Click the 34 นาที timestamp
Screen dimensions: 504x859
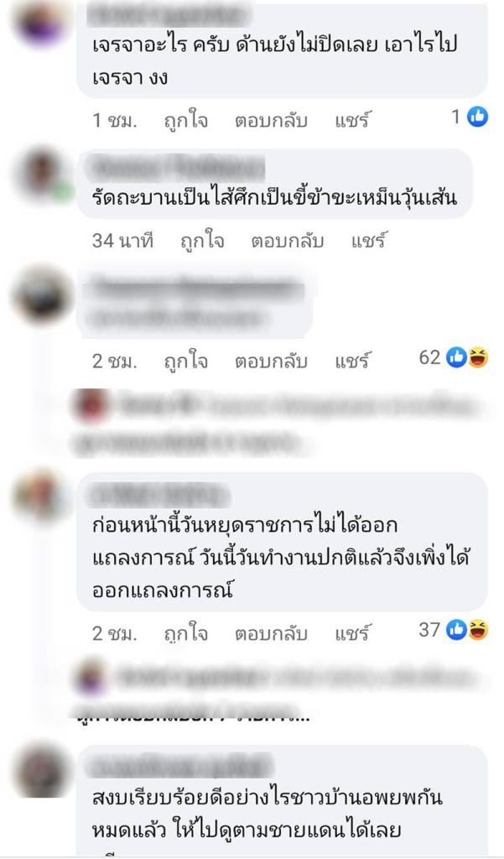click(122, 241)
